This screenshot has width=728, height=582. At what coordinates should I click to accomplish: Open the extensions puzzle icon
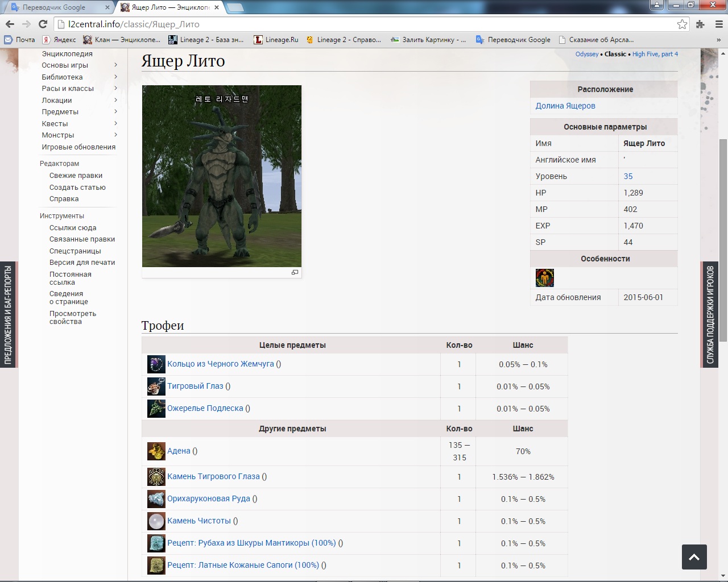[700, 24]
